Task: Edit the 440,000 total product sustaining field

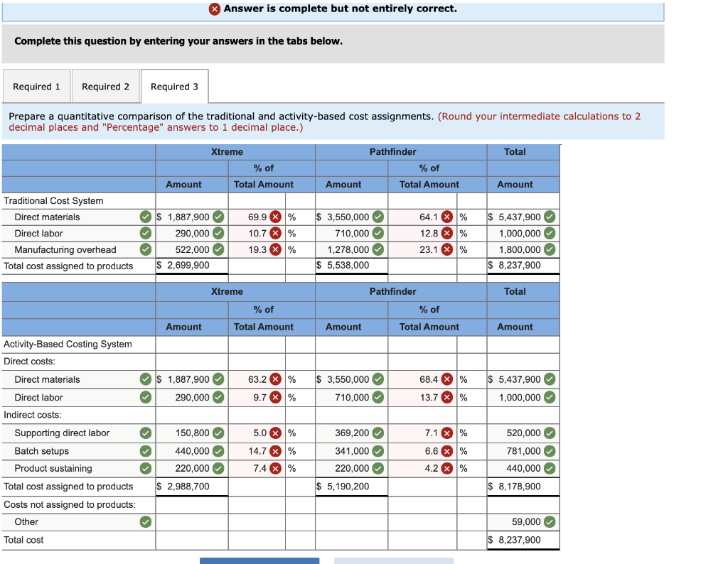Action: pyautogui.click(x=523, y=468)
